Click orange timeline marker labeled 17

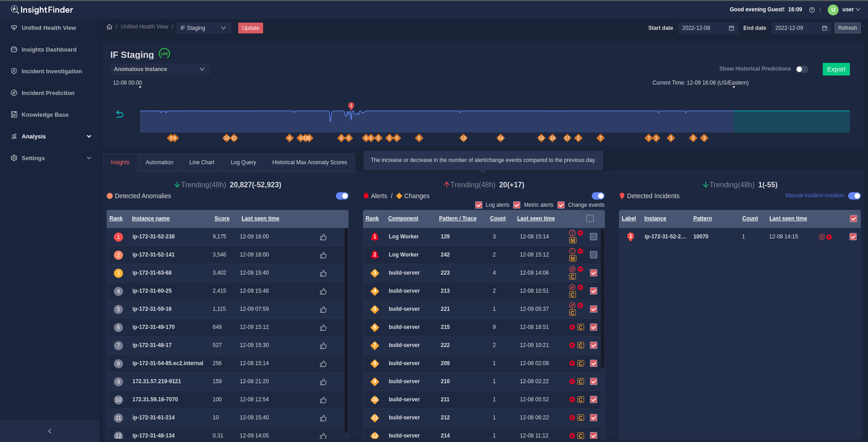click(567, 138)
